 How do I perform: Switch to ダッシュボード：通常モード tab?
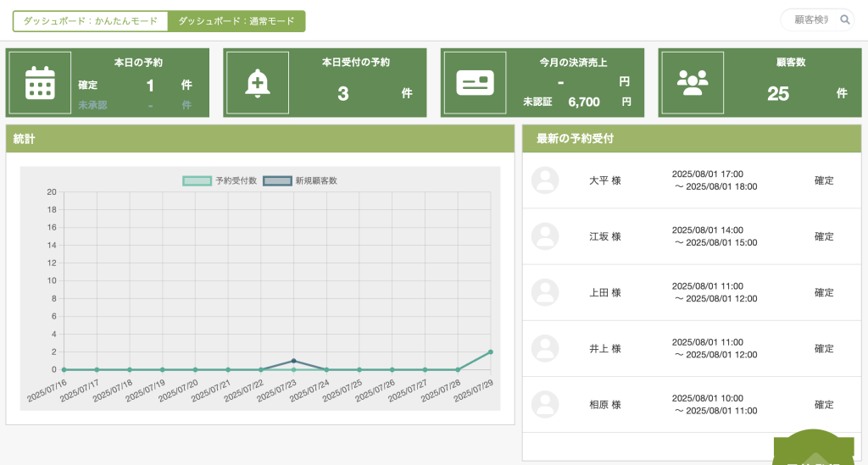pos(236,21)
